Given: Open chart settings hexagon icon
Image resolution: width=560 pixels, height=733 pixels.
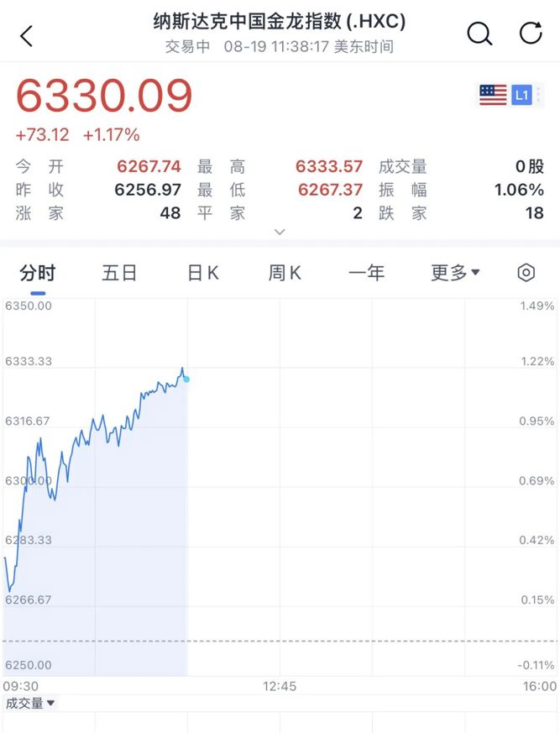Looking at the screenshot, I should coord(526,273).
